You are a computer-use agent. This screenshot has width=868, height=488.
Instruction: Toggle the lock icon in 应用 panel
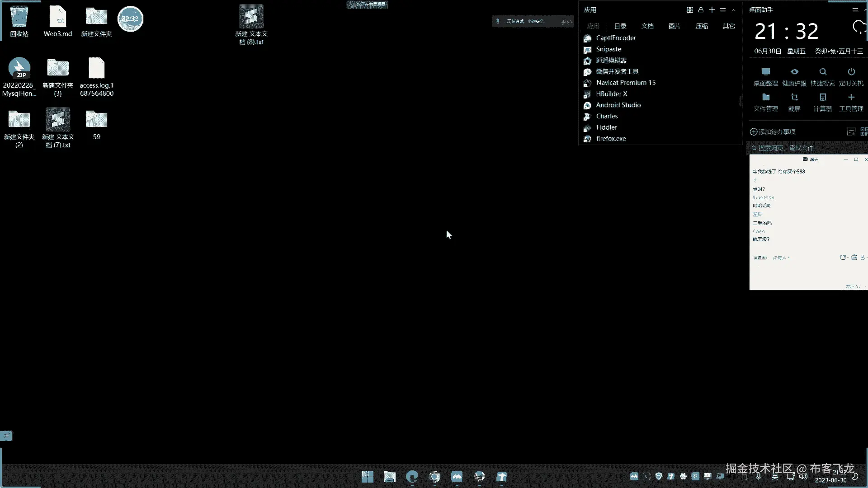(701, 10)
